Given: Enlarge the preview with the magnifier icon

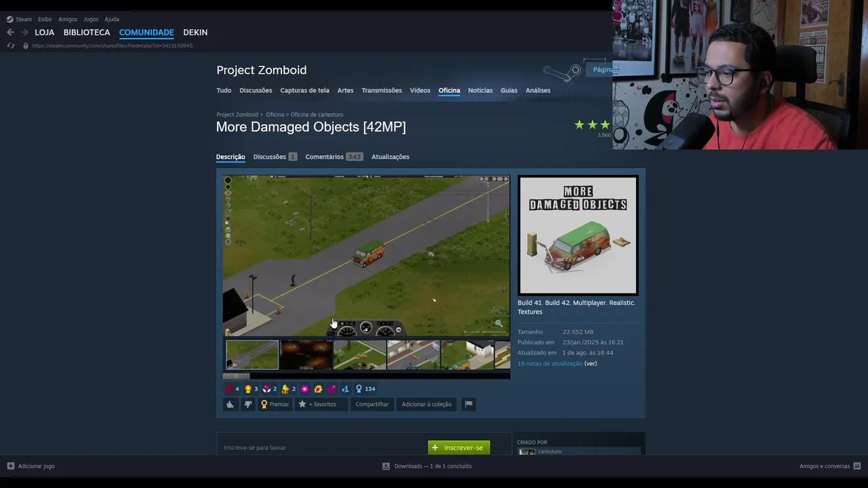Looking at the screenshot, I should 498,323.
